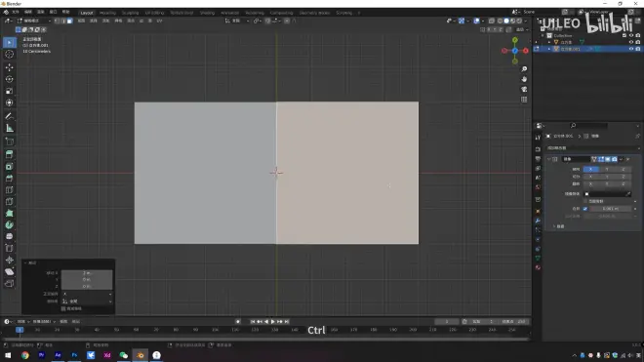Open the axis constraint dropdown in the operator panel
This screenshot has height=362, width=644.
(87, 295)
